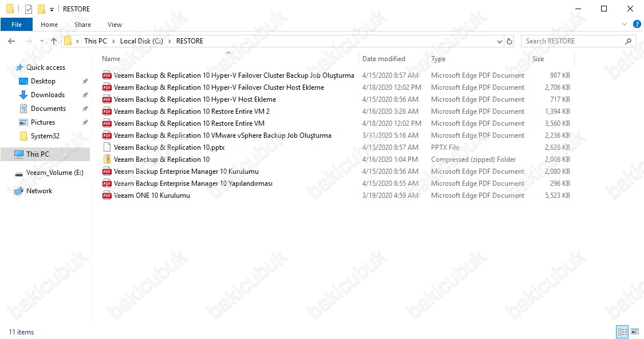The width and height of the screenshot is (644, 339).
Task: Open Documents in the navigation pane
Action: [x=48, y=109]
